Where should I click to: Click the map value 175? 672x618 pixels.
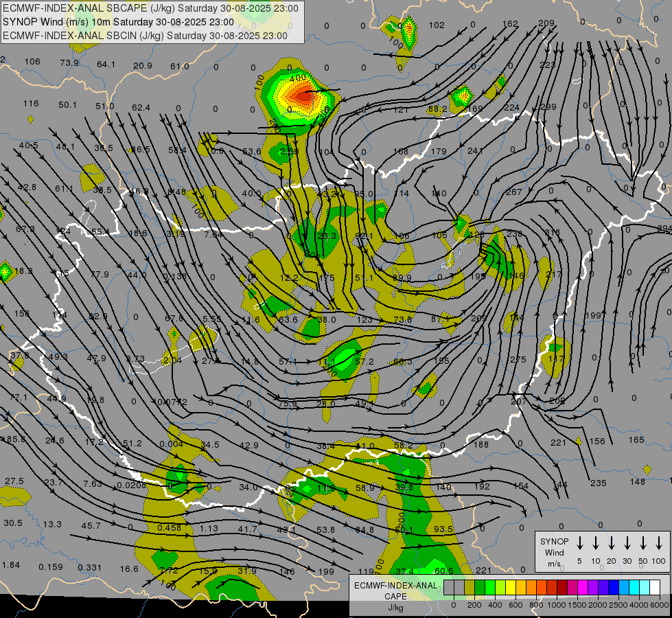click(327, 277)
